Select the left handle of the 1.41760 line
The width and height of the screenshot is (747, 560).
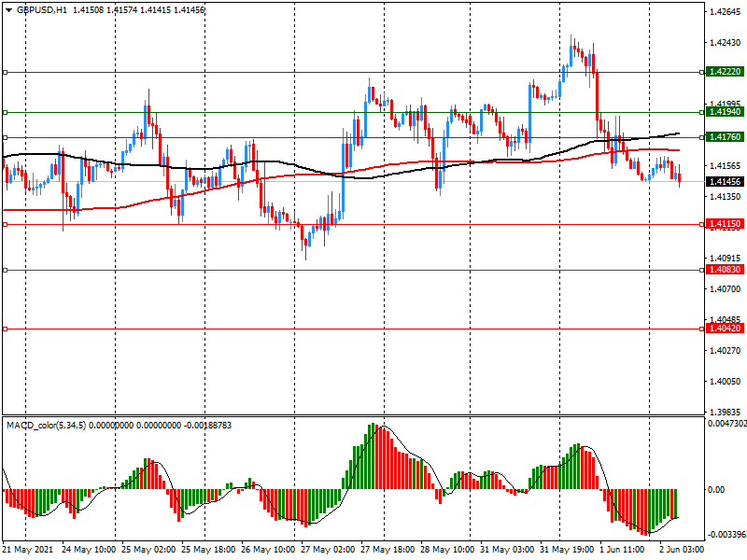click(5, 137)
